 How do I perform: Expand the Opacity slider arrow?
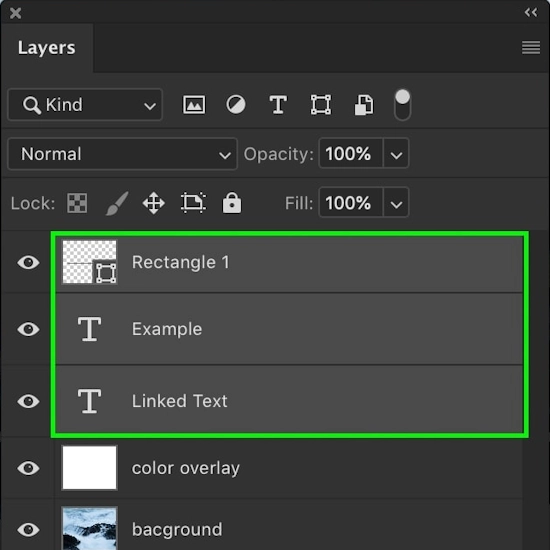pyautogui.click(x=396, y=154)
